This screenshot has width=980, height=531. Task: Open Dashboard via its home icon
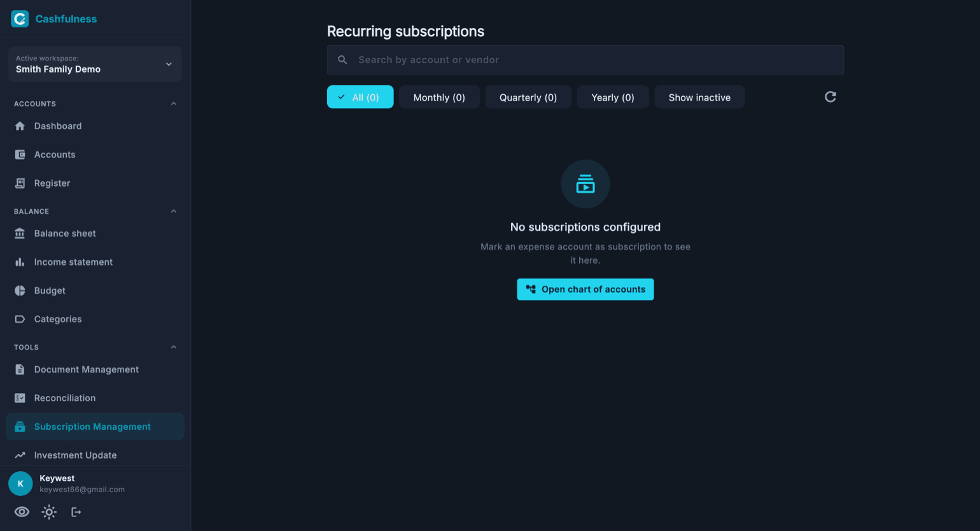coord(20,126)
